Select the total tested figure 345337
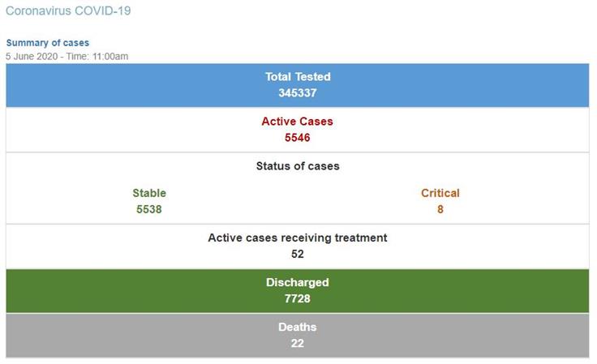Viewport: 597px width, 364px height. (x=298, y=92)
